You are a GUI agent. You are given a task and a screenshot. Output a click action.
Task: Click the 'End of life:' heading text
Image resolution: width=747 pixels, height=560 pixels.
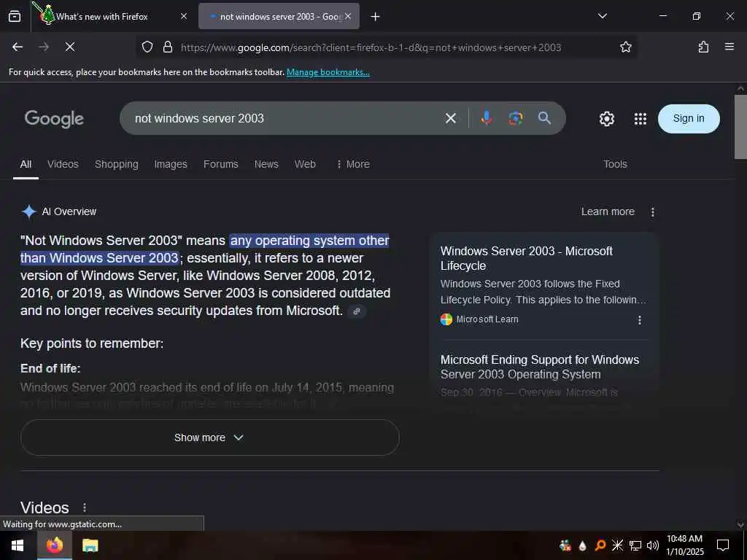[x=50, y=368]
